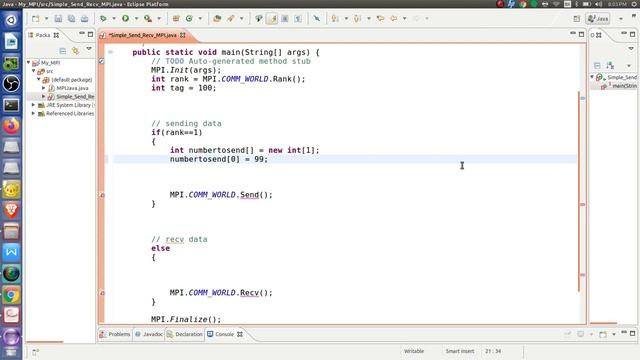640x360 pixels.
Task: Expand JRE System Library node
Action: coord(33,105)
